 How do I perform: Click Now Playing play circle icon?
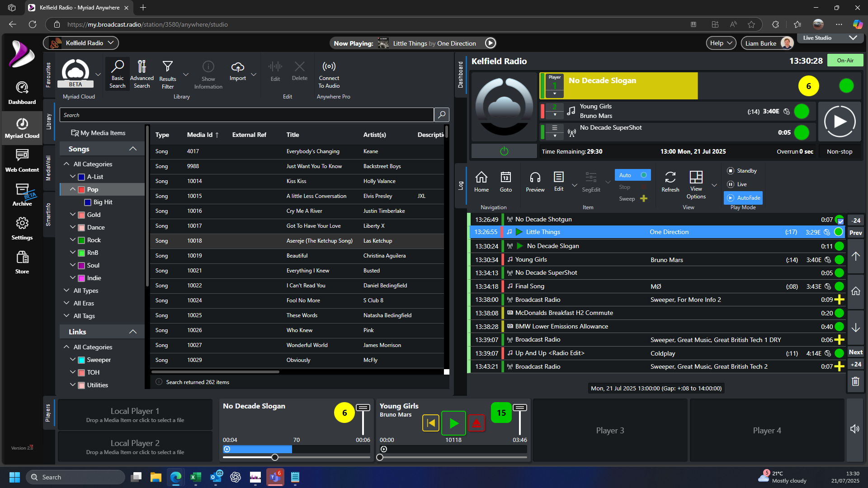(x=491, y=43)
